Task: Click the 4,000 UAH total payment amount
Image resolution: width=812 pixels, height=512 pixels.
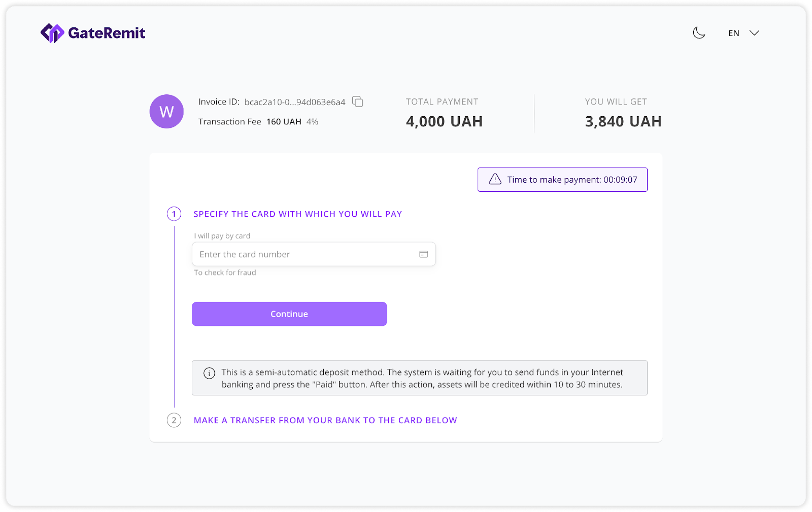Action: [444, 122]
